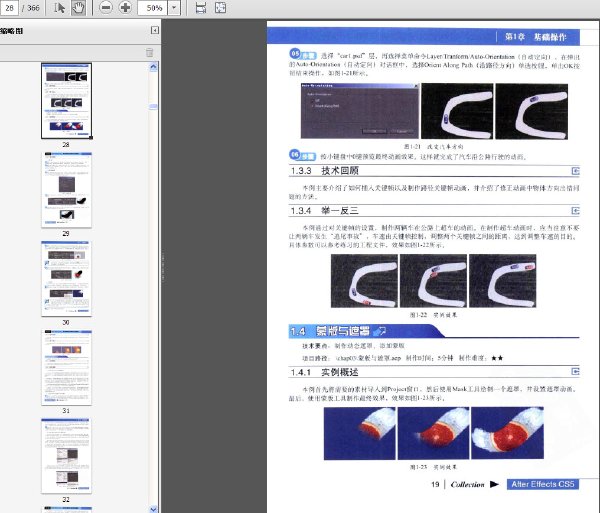Click the page number field showing 28

coord(9,8)
